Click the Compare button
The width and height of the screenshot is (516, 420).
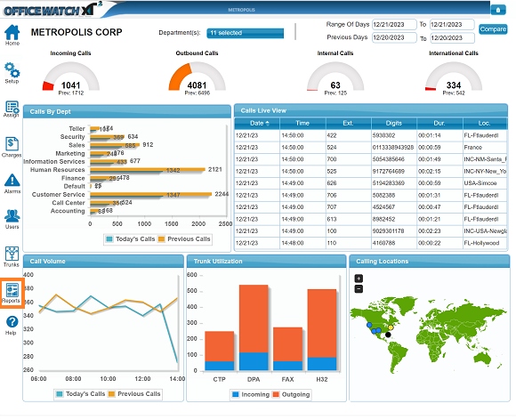493,29
